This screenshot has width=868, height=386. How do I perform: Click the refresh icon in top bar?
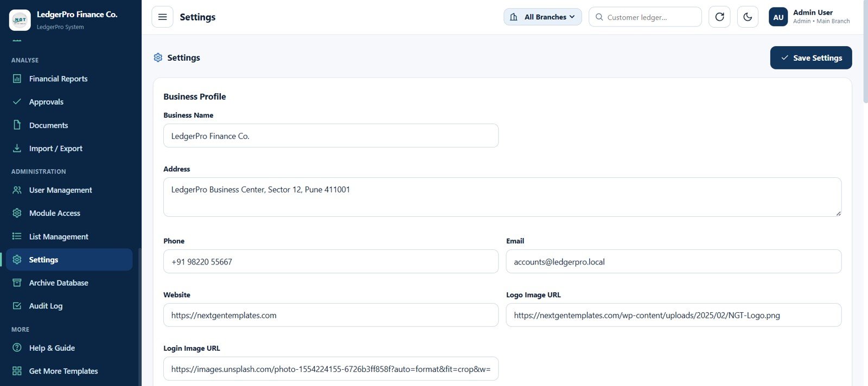(x=719, y=17)
